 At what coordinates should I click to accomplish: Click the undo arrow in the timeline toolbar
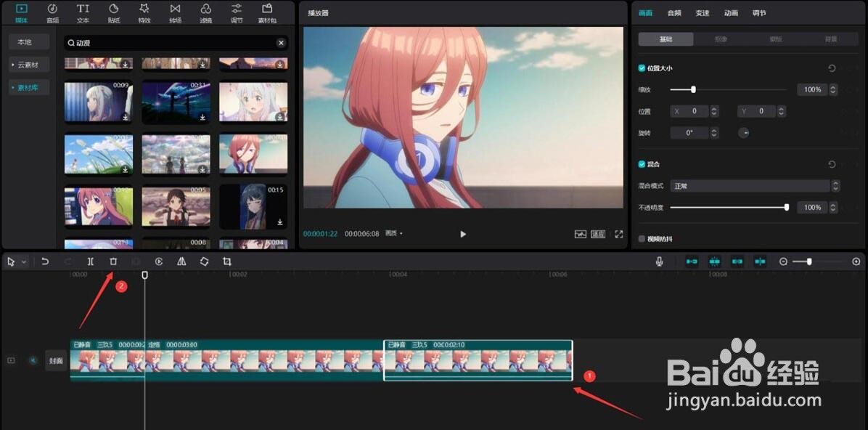coord(46,261)
